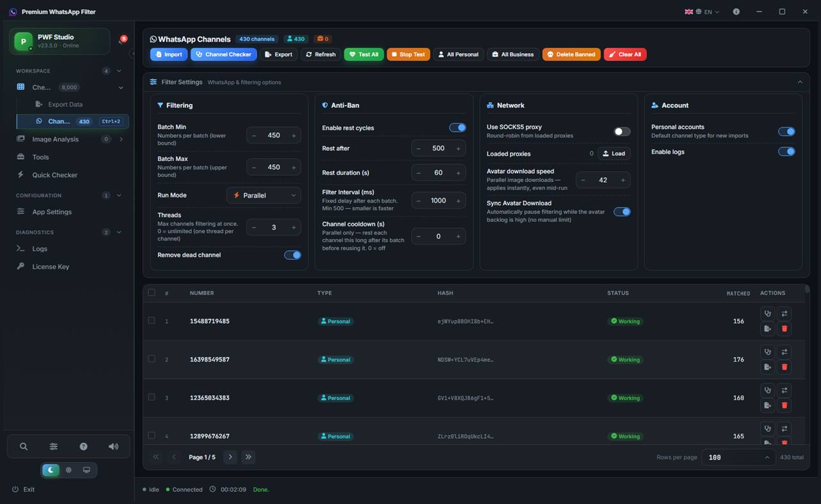Check the checkbox for row 15488719485

coord(151,321)
